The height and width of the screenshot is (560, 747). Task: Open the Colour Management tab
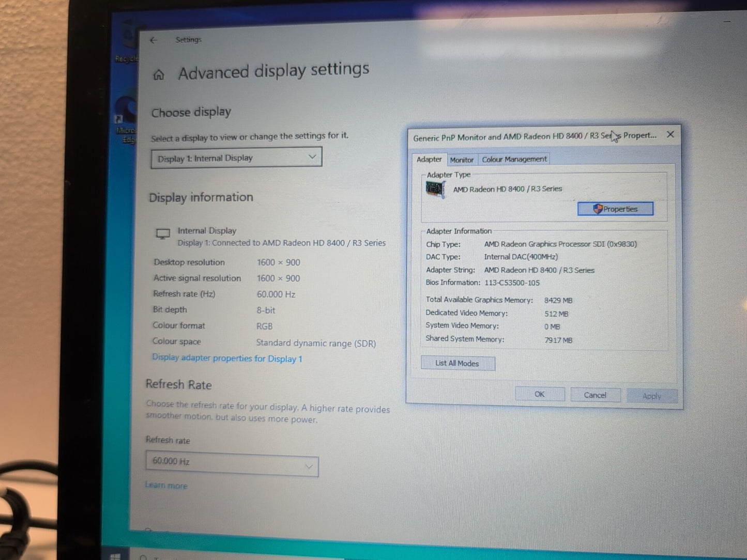pos(514,160)
